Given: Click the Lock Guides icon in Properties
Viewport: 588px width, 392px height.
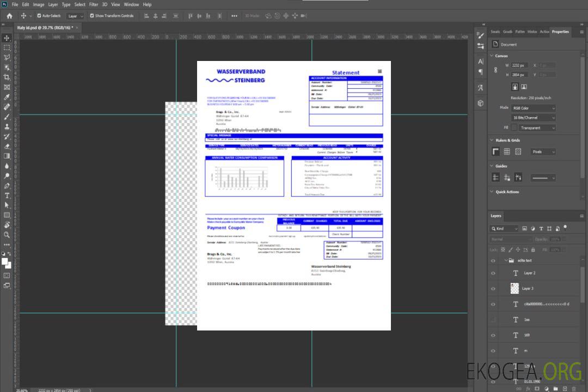Looking at the screenshot, I should pos(506,177).
